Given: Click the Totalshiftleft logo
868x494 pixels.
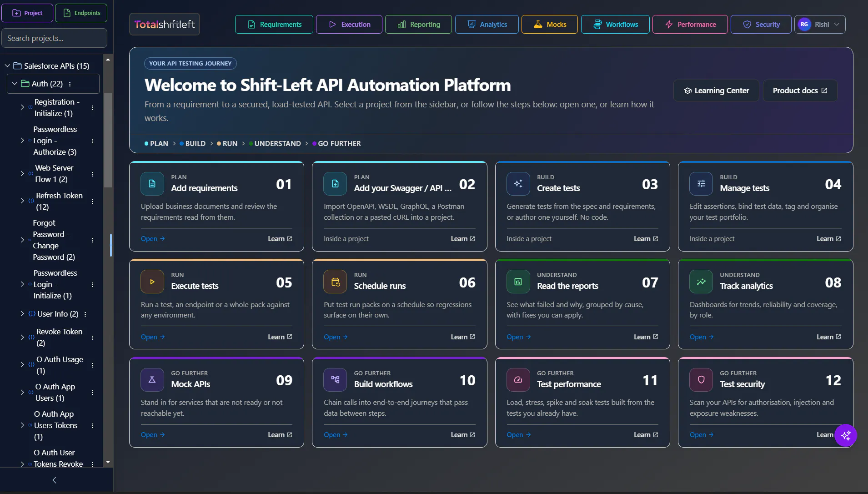Looking at the screenshot, I should (165, 25).
